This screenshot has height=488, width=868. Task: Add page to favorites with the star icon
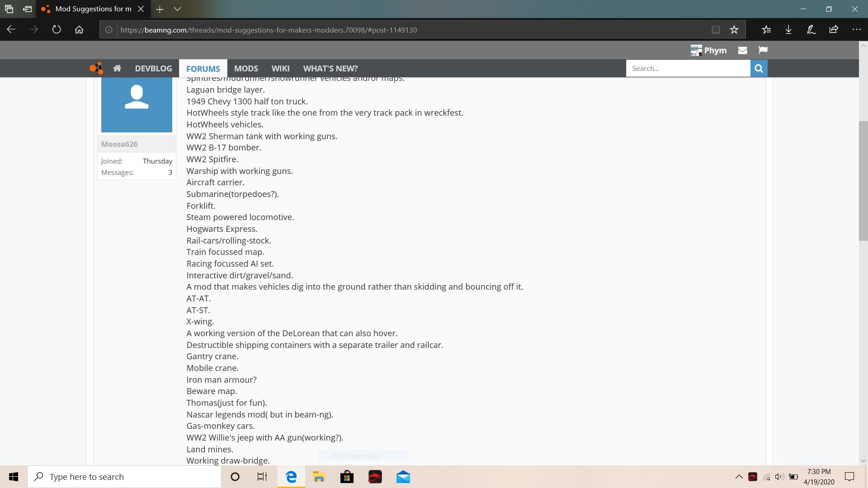tap(734, 30)
